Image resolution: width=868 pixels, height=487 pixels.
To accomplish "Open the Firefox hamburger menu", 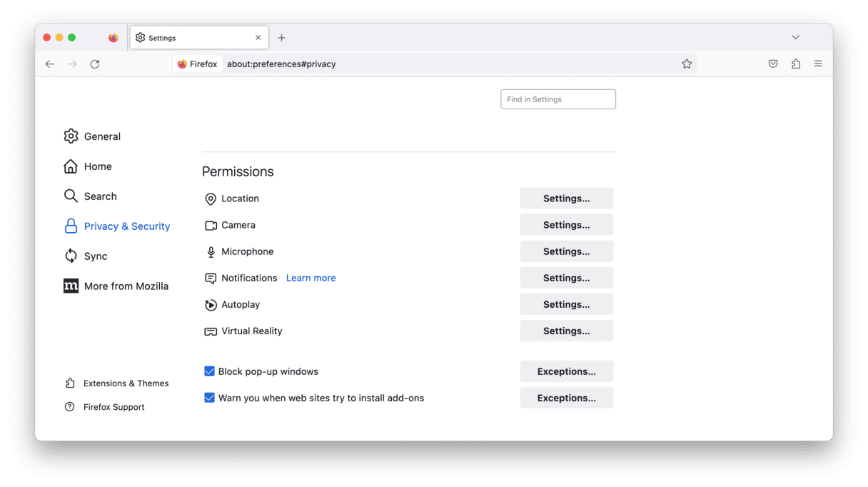I will pyautogui.click(x=818, y=64).
